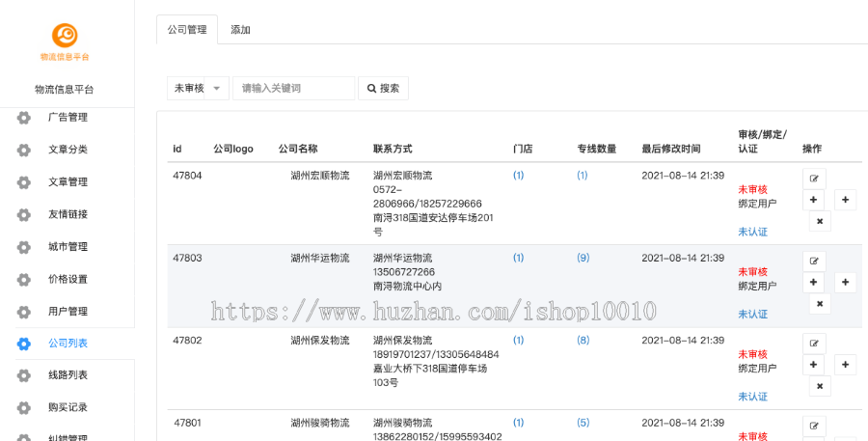Screen dimensions: 868x441
Task: Click the gear icon beside 文章管理
Action: click(24, 182)
